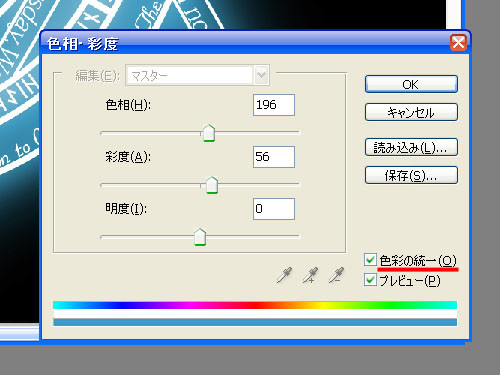Click the 色相(H) hue slider handle
500x375 pixels.
(x=209, y=133)
